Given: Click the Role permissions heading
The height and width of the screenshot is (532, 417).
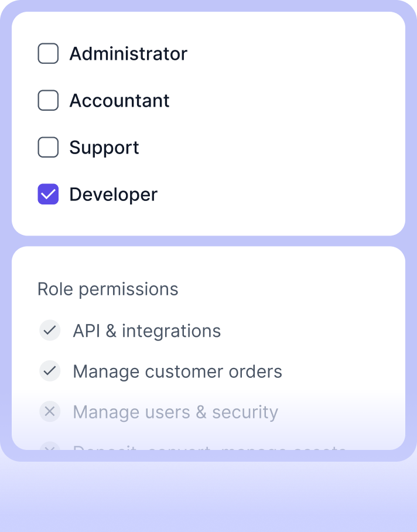Looking at the screenshot, I should (x=108, y=289).
